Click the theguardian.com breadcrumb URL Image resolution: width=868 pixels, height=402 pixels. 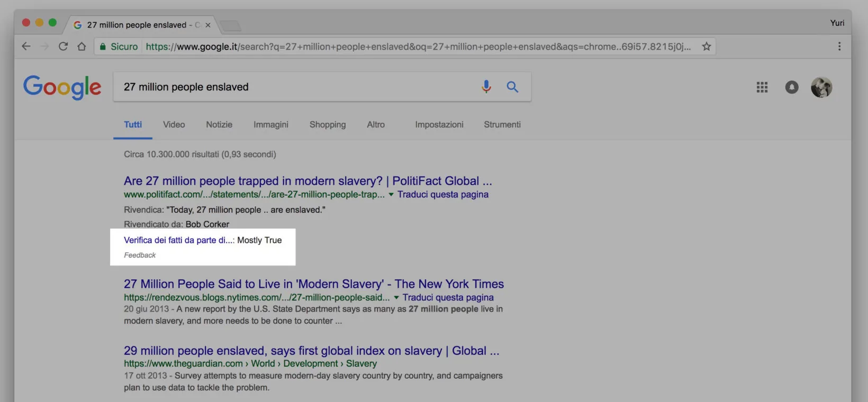point(250,364)
